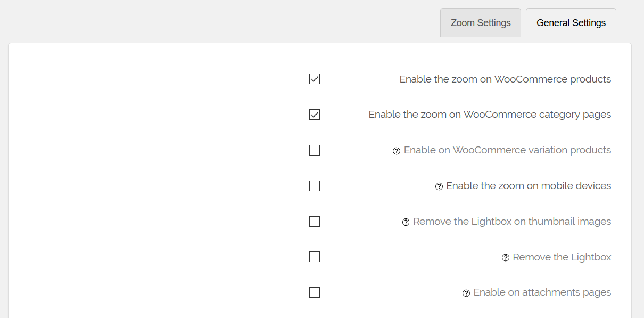
Task: Tick the Remove the Lightbox checkbox
Action: pyautogui.click(x=315, y=257)
